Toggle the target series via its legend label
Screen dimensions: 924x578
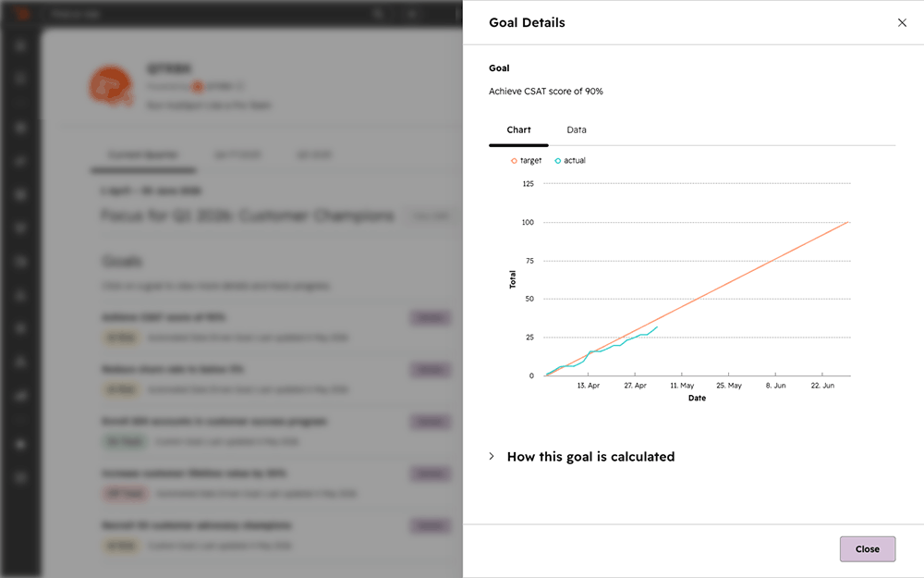[530, 160]
